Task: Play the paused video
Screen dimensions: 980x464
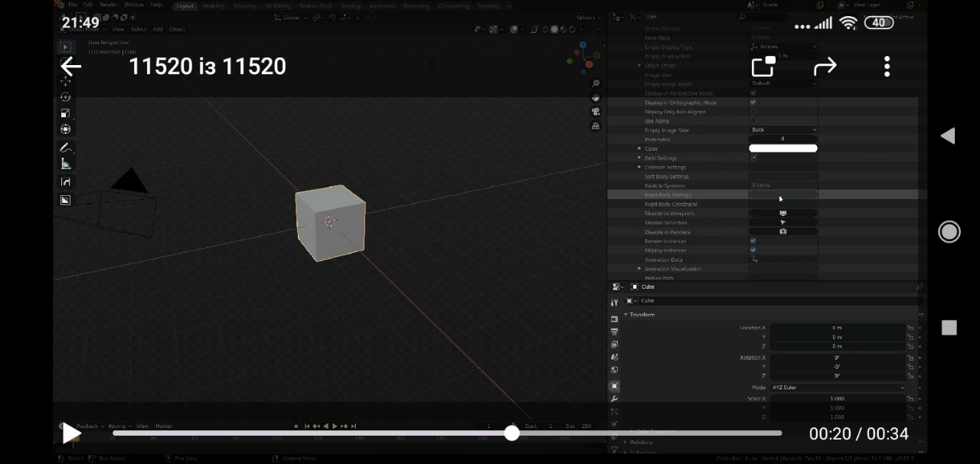Action: click(x=71, y=433)
